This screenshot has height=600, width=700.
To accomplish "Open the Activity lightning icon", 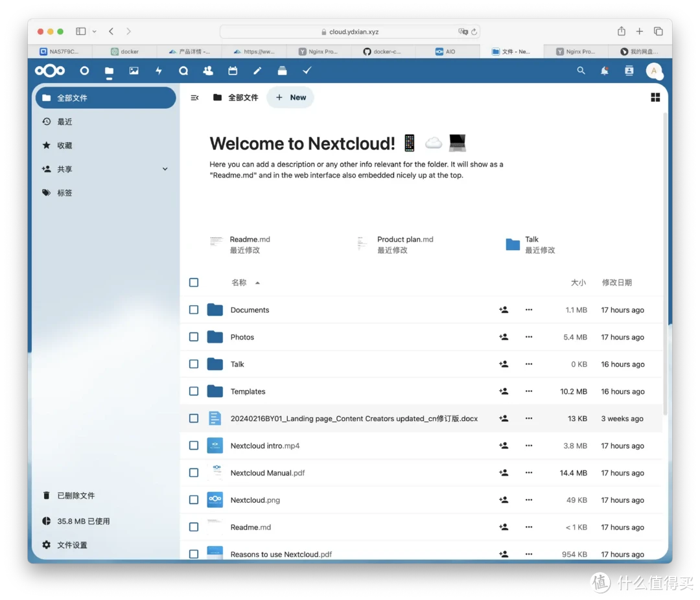I will point(159,71).
